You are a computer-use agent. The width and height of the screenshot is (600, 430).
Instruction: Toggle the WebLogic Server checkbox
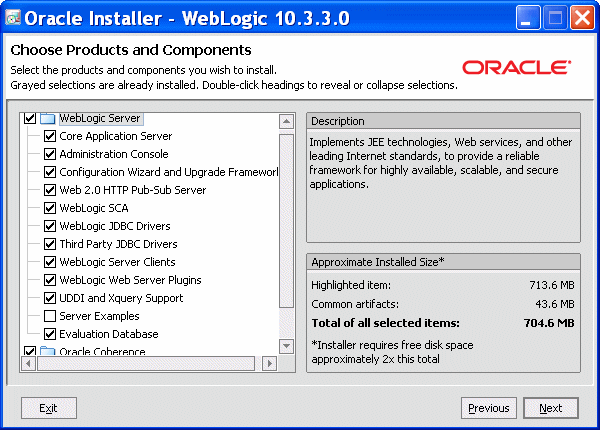(x=30, y=118)
